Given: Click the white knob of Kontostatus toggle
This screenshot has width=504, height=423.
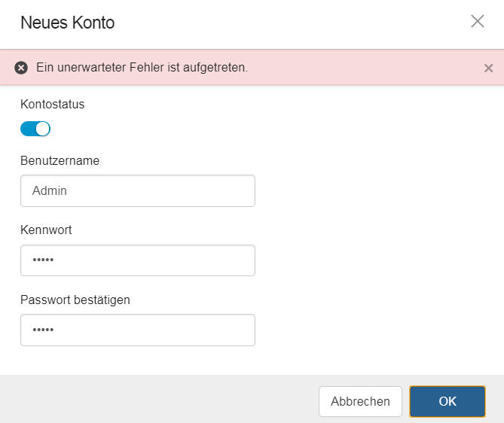Looking at the screenshot, I should (43, 129).
